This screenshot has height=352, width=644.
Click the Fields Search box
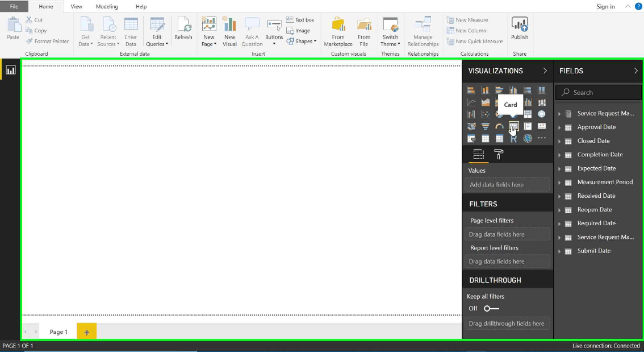599,93
